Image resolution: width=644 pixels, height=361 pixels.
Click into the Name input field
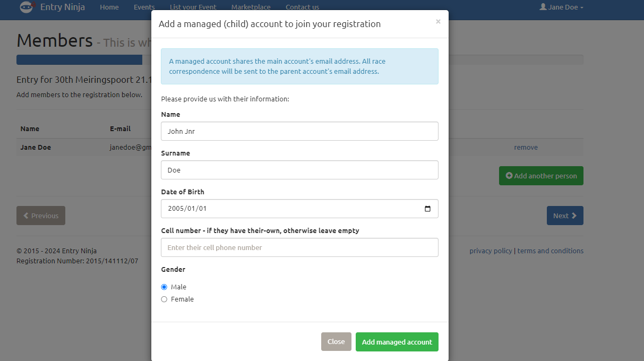coord(299,131)
